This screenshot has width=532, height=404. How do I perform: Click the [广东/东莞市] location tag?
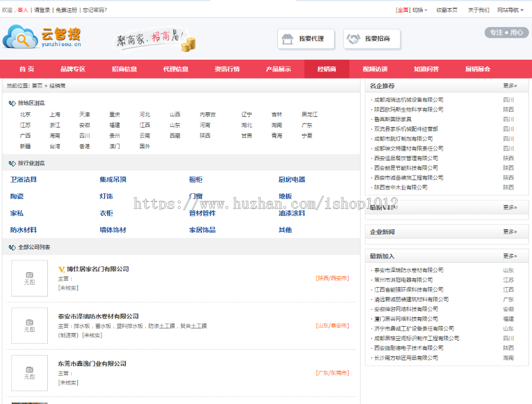point(332,373)
